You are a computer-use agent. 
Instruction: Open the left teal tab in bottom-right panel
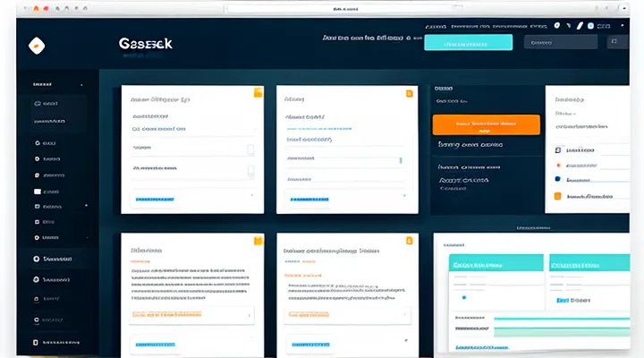(x=496, y=265)
